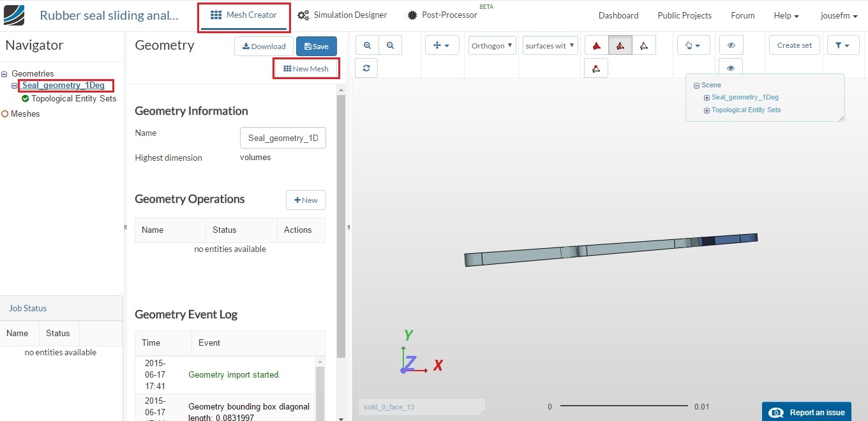Open the jousefm user account menu

click(x=839, y=15)
